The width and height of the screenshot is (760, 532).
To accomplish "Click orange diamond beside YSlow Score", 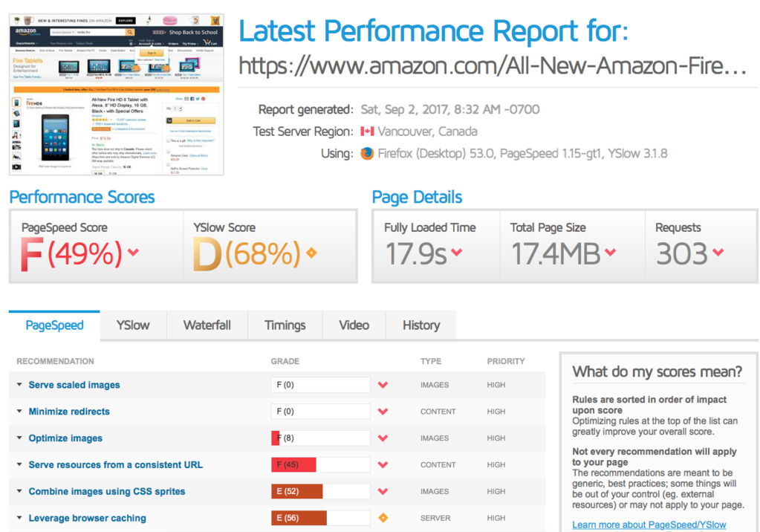I will click(311, 252).
